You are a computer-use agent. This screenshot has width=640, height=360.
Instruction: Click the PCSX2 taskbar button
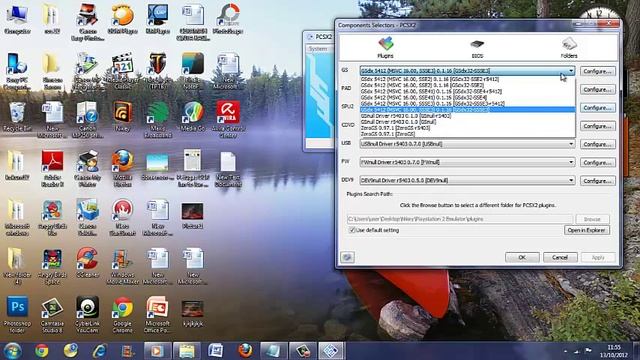[331, 351]
